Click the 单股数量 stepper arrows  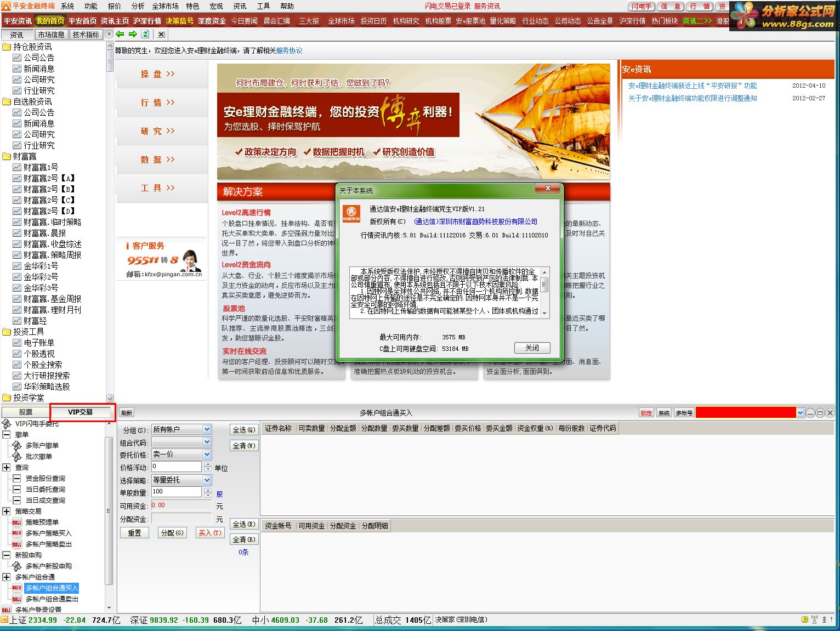click(x=208, y=492)
